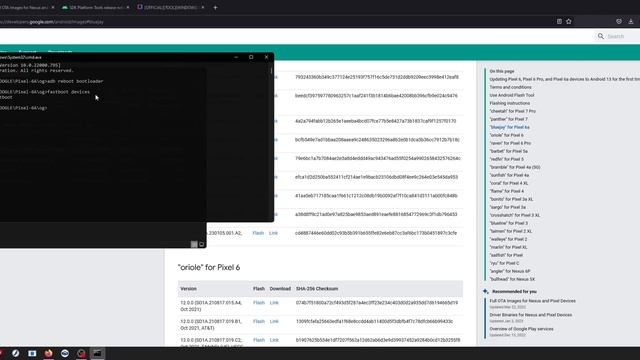Switch to SDK Platform Tools tab
640x360 pixels.
tap(96, 7)
